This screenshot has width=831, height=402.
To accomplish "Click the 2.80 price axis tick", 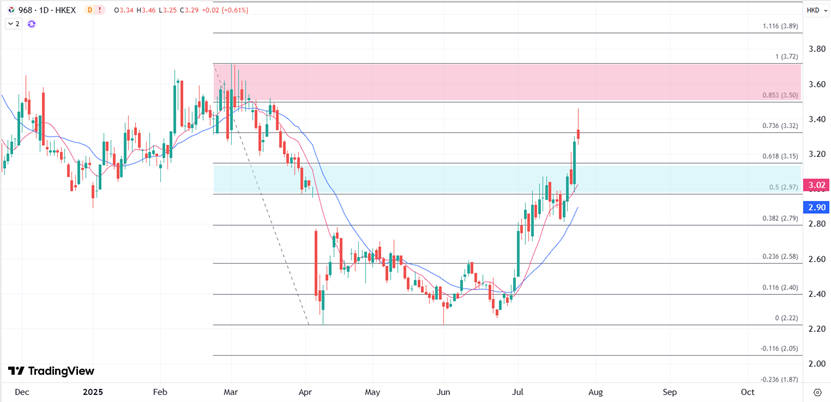I will pos(815,224).
